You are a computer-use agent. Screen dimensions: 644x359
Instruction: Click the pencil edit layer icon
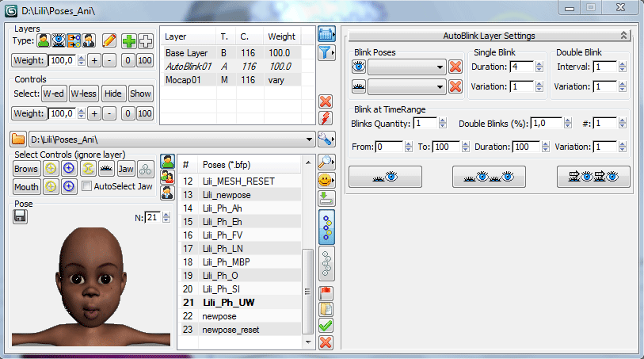(109, 40)
